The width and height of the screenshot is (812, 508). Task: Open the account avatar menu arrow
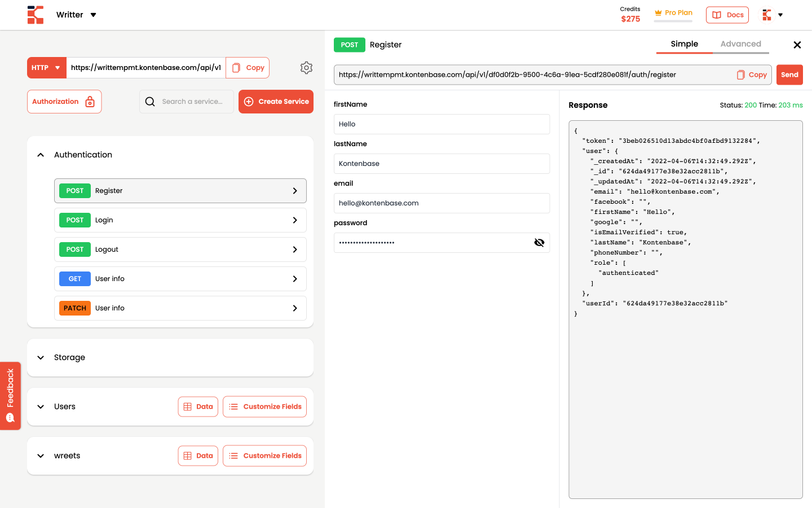[780, 15]
